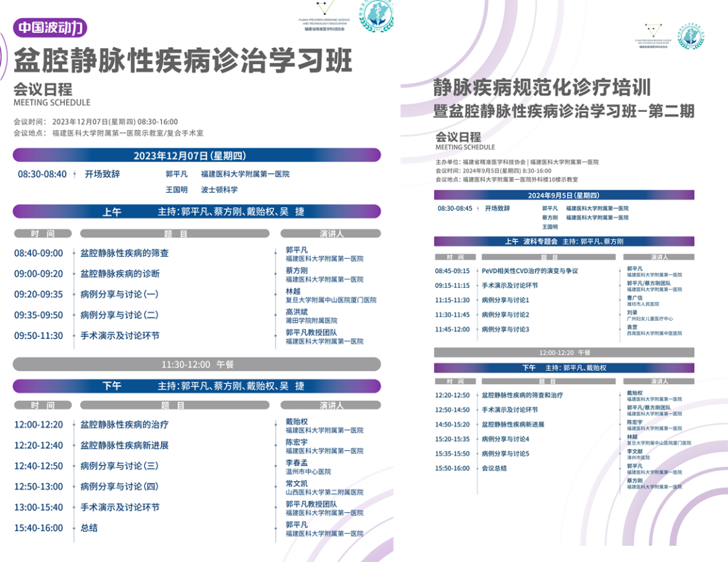The width and height of the screenshot is (728, 562).
Task: Click the 会议总结 entry at 15:50-16:00
Action: click(x=494, y=468)
